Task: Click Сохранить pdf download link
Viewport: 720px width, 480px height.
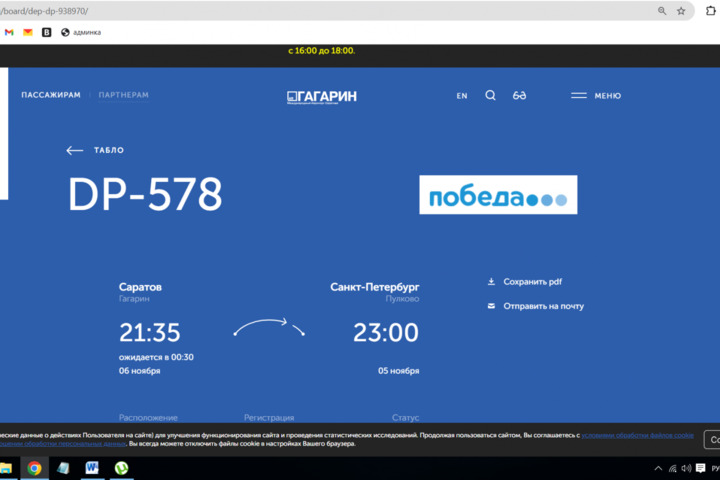Action: point(532,282)
